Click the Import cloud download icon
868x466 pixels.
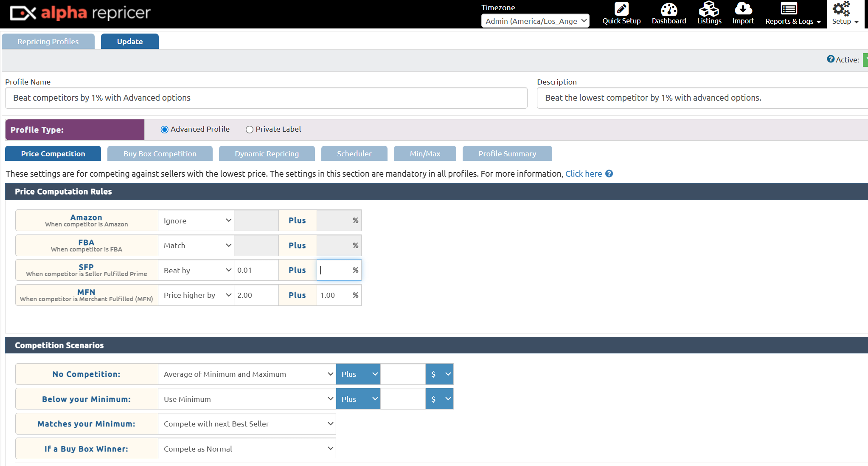pos(743,9)
